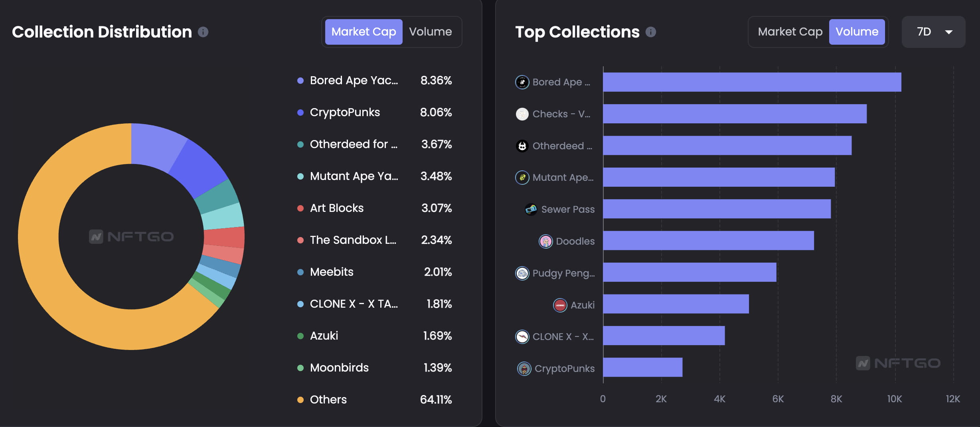Click the 7D dropdown arrow
Screen dimensions: 980x427
[949, 32]
